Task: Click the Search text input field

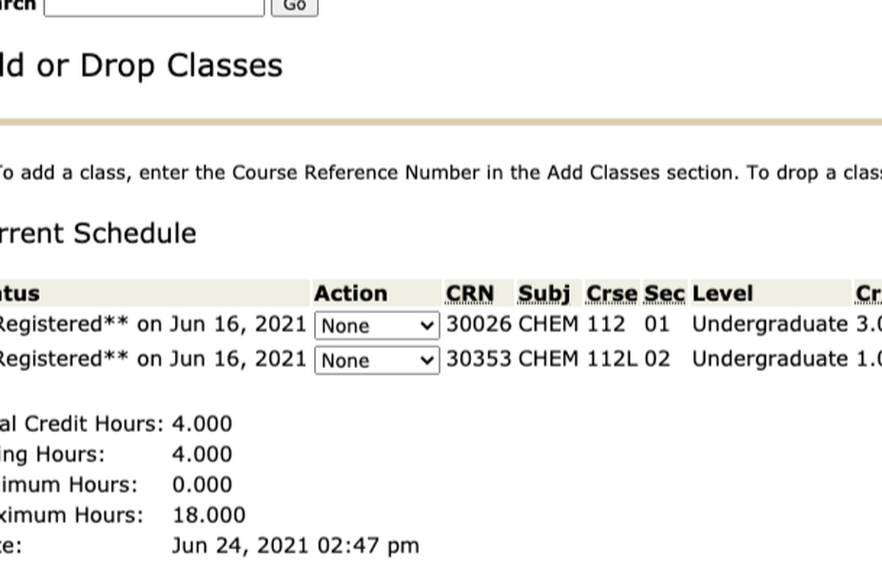Action: pos(154,6)
